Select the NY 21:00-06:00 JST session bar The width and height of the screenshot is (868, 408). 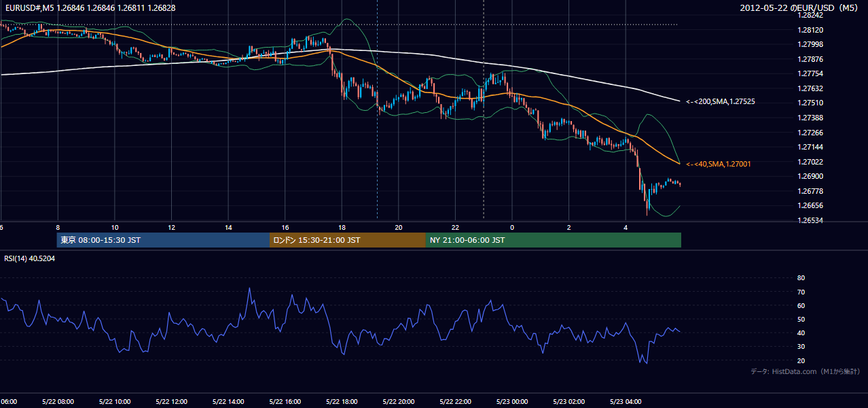point(554,240)
